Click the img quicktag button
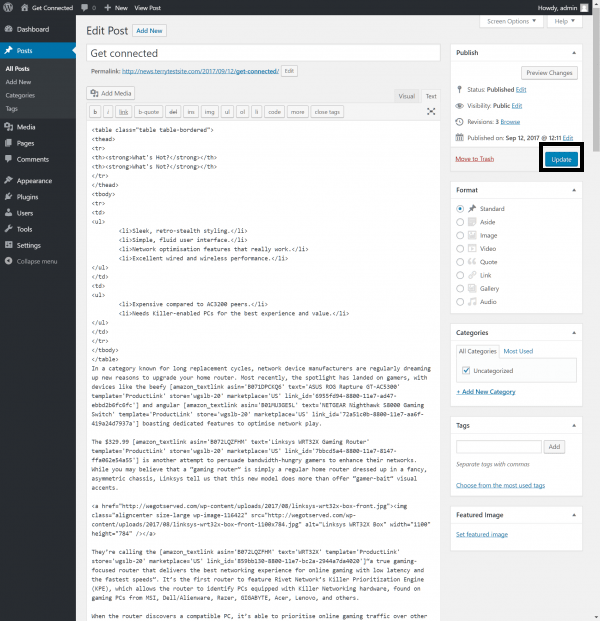 tap(210, 112)
